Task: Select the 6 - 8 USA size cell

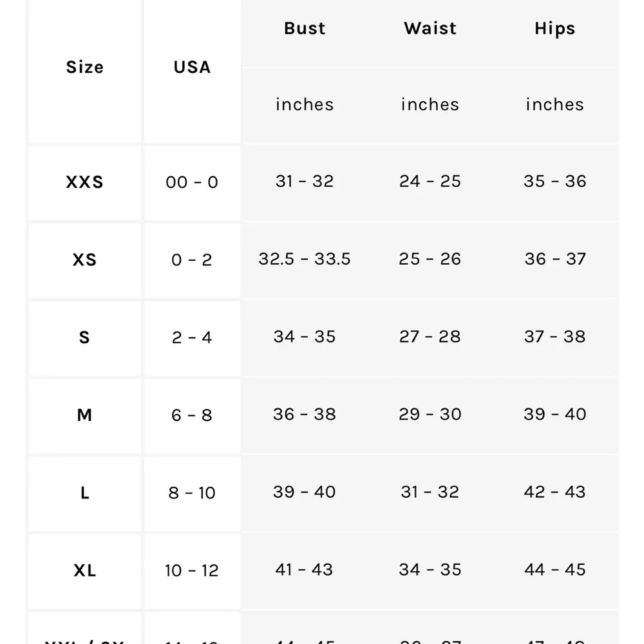Action: click(x=192, y=415)
